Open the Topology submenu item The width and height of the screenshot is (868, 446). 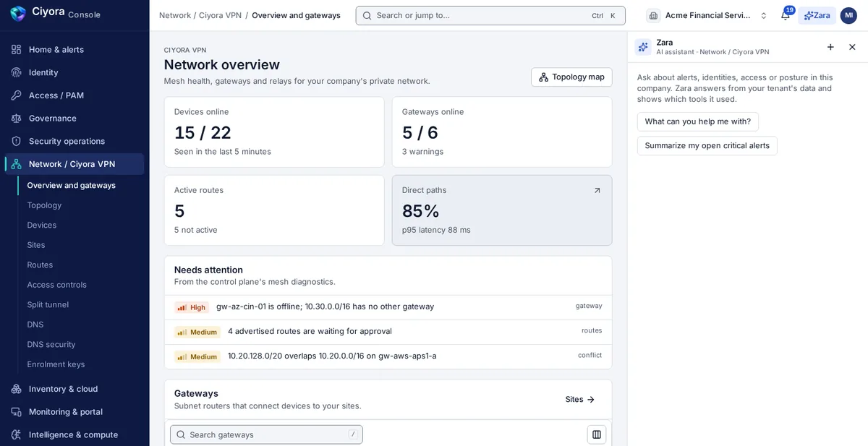44,205
